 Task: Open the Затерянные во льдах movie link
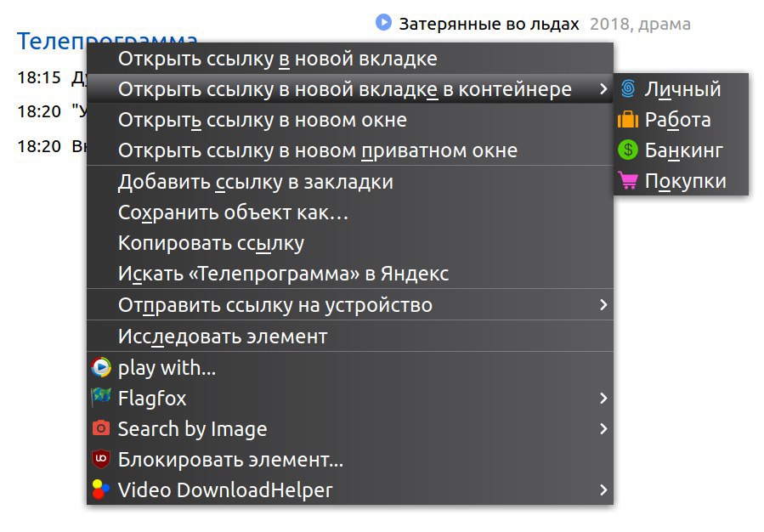pyautogui.click(x=489, y=24)
